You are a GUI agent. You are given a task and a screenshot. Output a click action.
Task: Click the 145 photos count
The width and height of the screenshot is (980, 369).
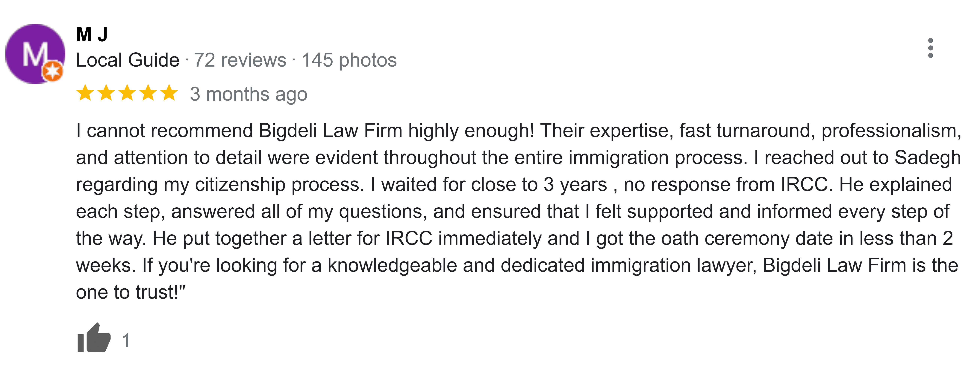click(x=349, y=60)
